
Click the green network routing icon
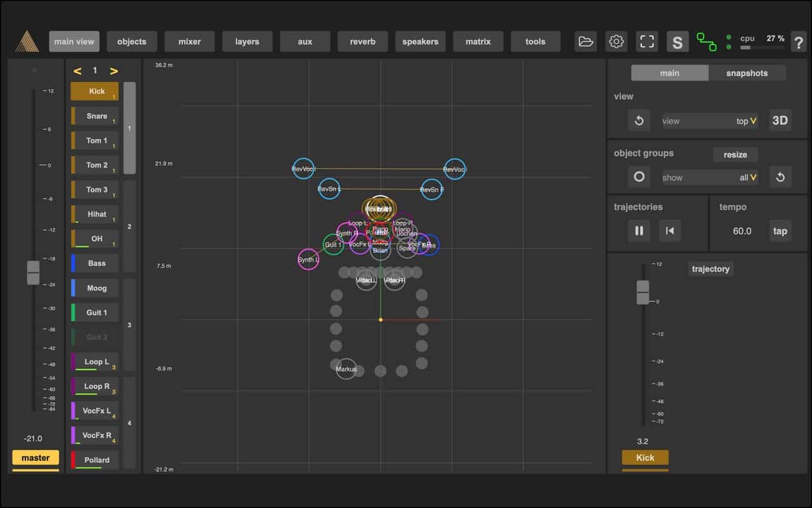pyautogui.click(x=706, y=42)
